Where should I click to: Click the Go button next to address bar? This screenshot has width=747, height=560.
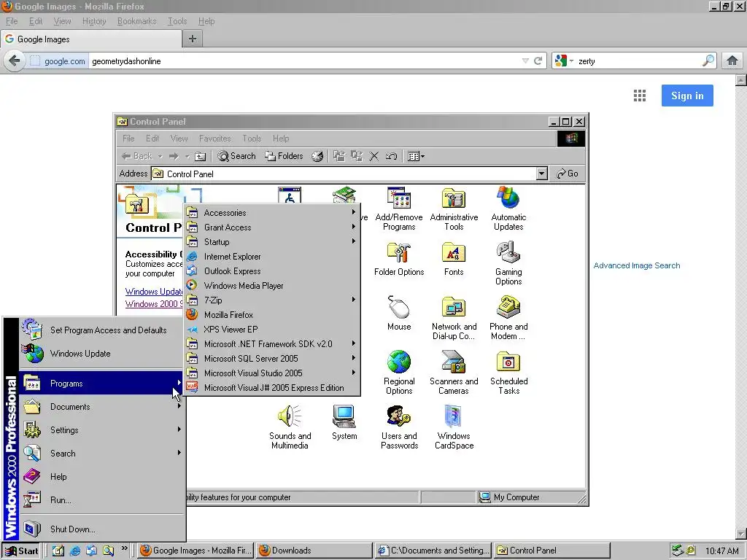(x=568, y=174)
